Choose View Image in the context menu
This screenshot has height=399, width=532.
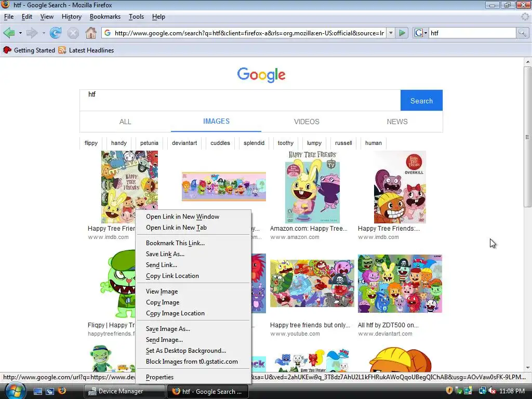[193, 291]
